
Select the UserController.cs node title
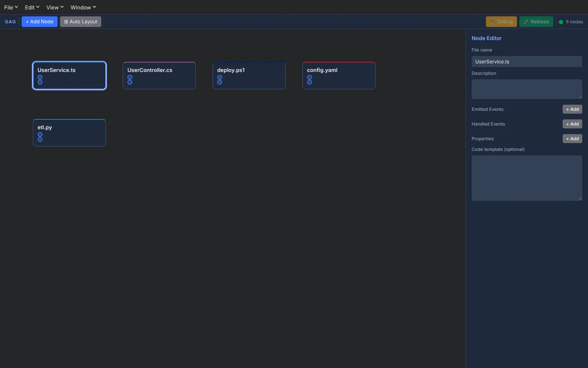tap(150, 70)
